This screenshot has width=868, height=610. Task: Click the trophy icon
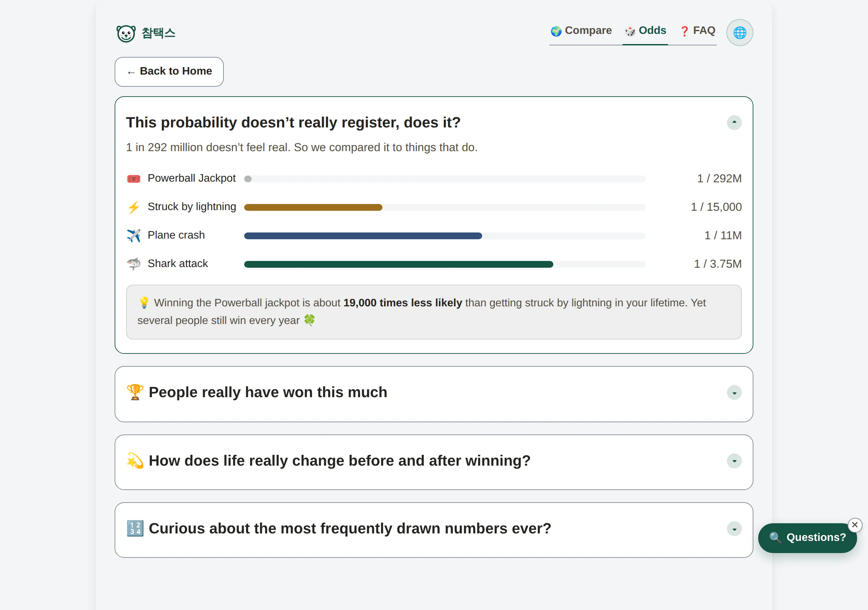tap(135, 392)
